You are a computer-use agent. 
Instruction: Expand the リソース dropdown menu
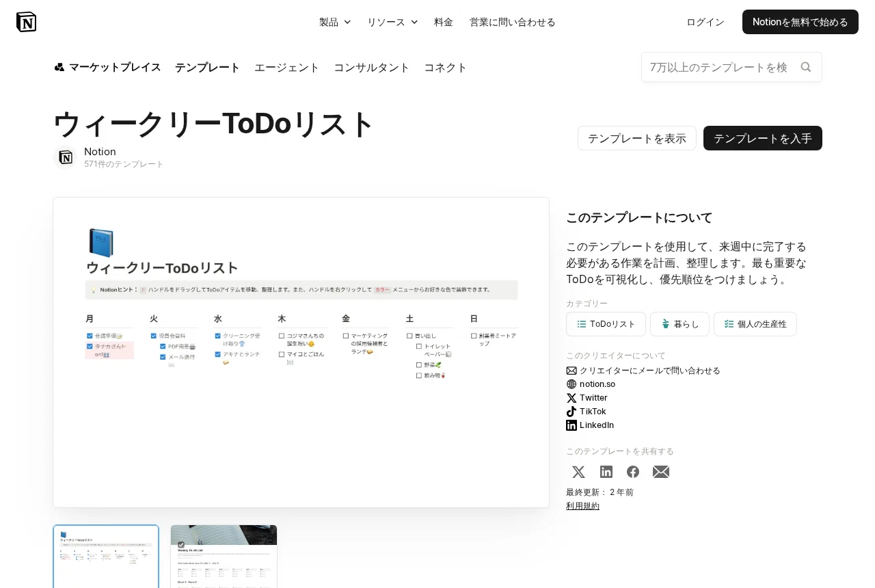coord(392,22)
